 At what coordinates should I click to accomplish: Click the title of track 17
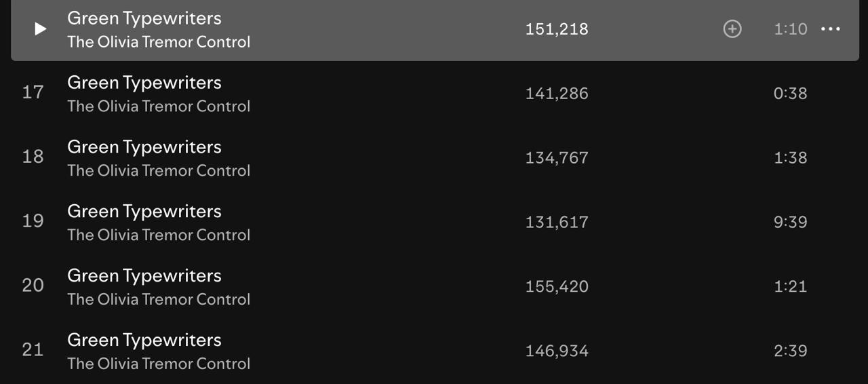click(144, 83)
